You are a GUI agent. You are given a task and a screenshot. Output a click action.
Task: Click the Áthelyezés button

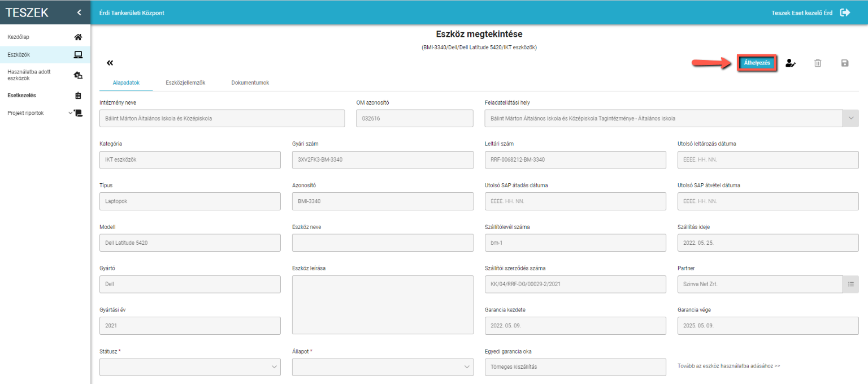[757, 63]
